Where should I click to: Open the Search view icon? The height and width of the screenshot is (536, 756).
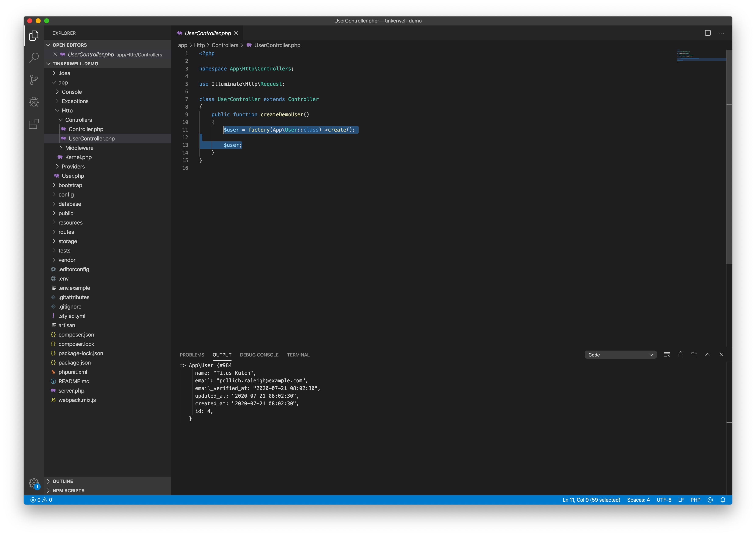(34, 58)
